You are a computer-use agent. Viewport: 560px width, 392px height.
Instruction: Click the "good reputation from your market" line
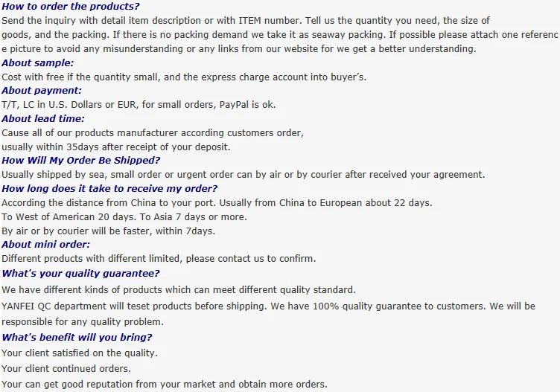(164, 384)
